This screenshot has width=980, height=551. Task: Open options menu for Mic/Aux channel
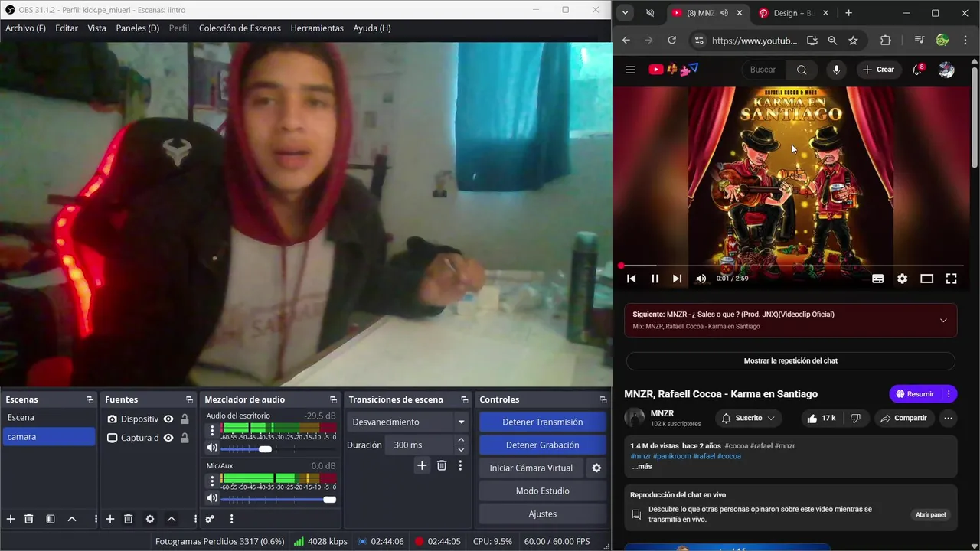(x=212, y=481)
